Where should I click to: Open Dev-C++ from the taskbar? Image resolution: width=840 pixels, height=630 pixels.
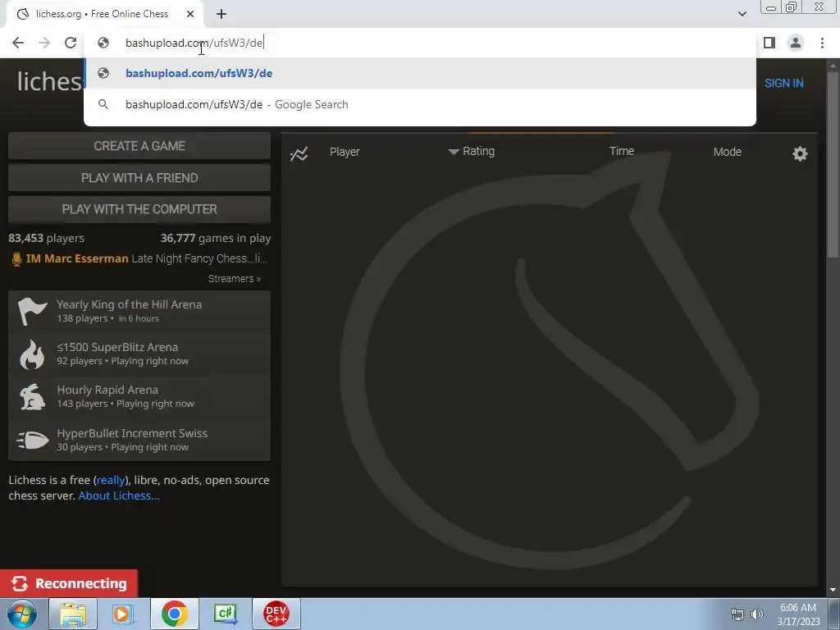point(276,614)
